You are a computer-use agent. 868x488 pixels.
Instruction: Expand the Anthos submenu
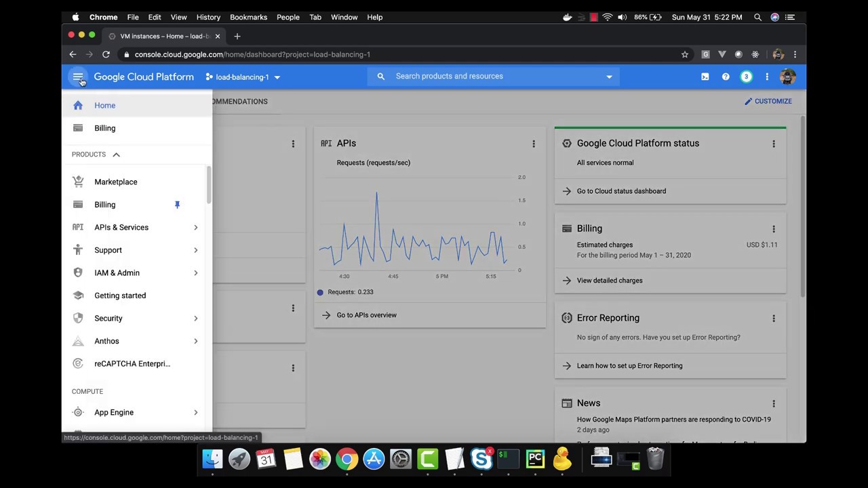point(196,341)
